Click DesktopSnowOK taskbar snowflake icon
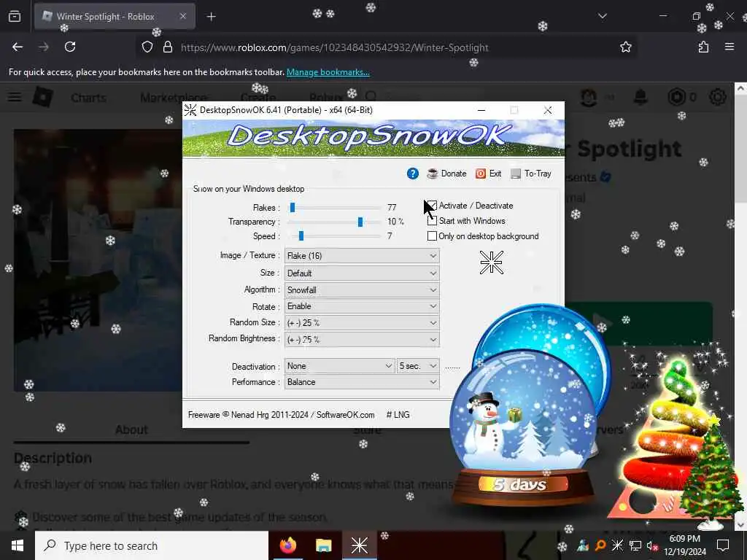The height and width of the screenshot is (560, 747). click(359, 545)
